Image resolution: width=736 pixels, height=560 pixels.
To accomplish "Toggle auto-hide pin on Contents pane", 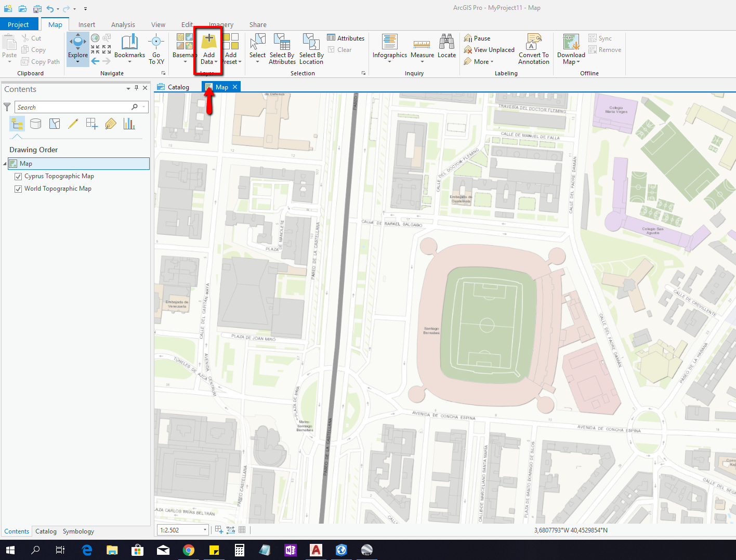I will click(137, 88).
